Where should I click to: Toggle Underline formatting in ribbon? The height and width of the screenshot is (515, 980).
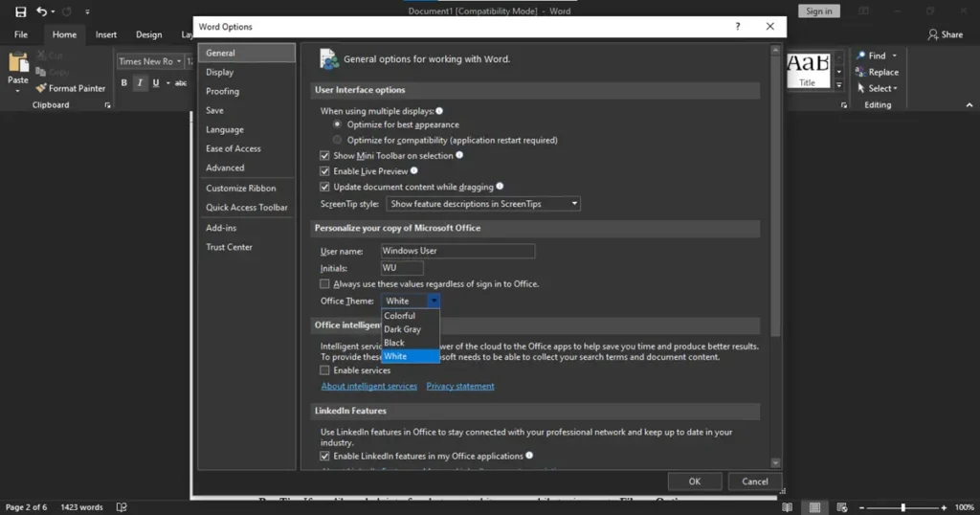point(156,82)
